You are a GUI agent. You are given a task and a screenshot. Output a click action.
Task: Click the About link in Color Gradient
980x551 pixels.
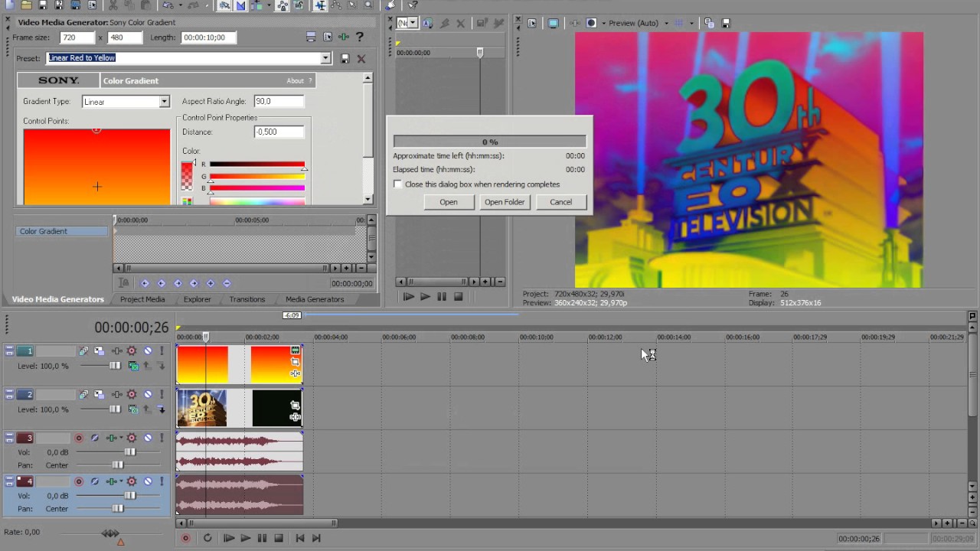[295, 80]
